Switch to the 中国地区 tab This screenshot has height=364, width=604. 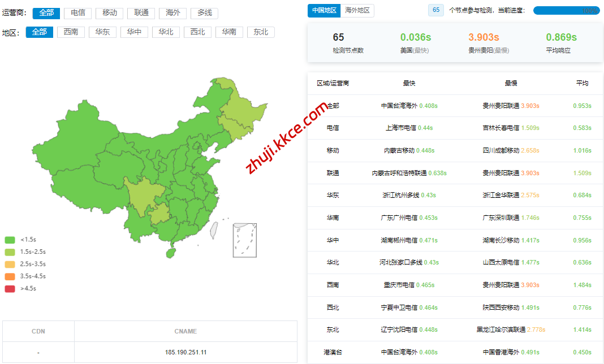pos(325,10)
